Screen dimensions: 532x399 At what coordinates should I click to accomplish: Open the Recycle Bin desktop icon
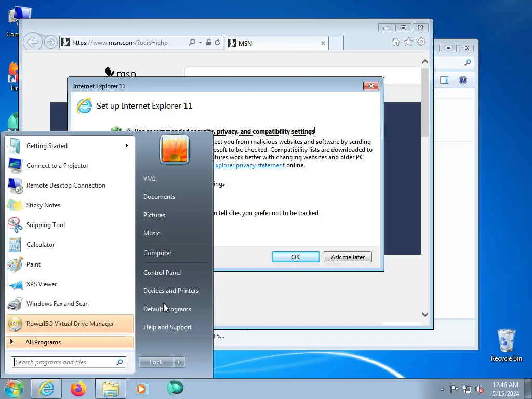tap(506, 345)
